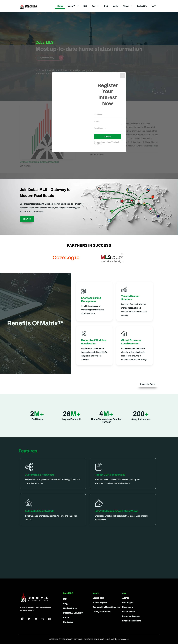Screen dimensions: 178x644
Task: Open the Governments footer link
Action: [129, 612]
